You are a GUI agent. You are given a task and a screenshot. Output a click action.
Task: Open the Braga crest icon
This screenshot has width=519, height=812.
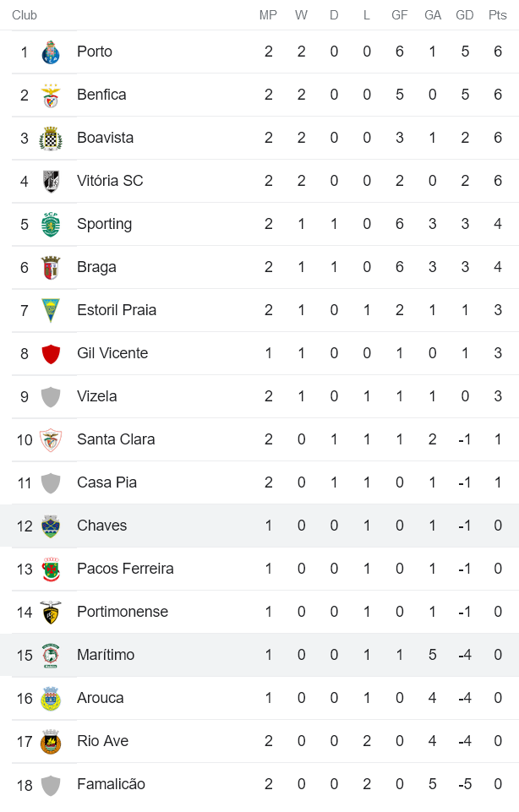pyautogui.click(x=51, y=267)
